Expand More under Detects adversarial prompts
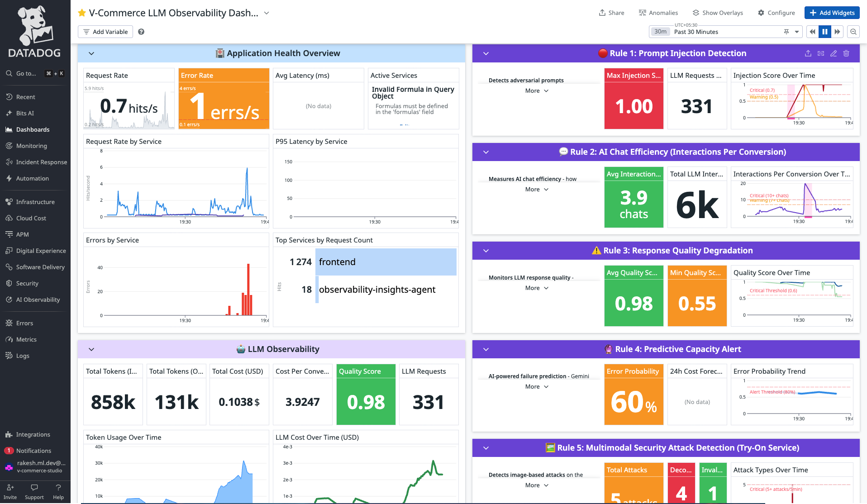Viewport: 867px width, 504px height. (x=537, y=91)
